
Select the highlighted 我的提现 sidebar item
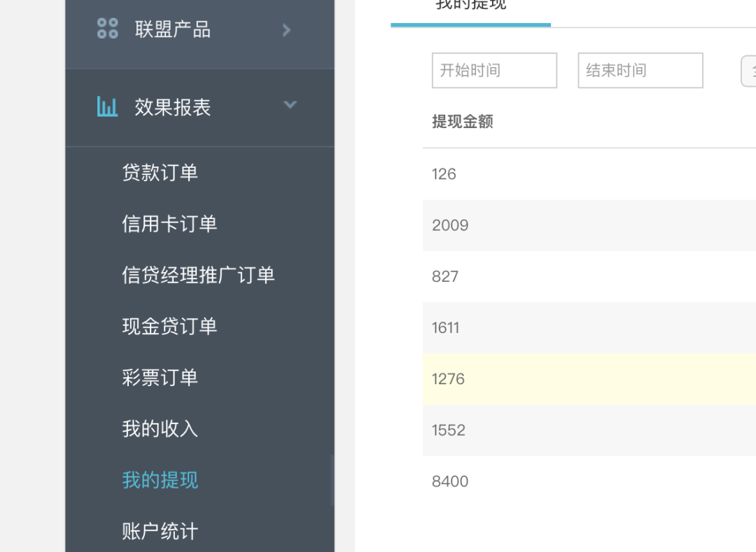(160, 480)
